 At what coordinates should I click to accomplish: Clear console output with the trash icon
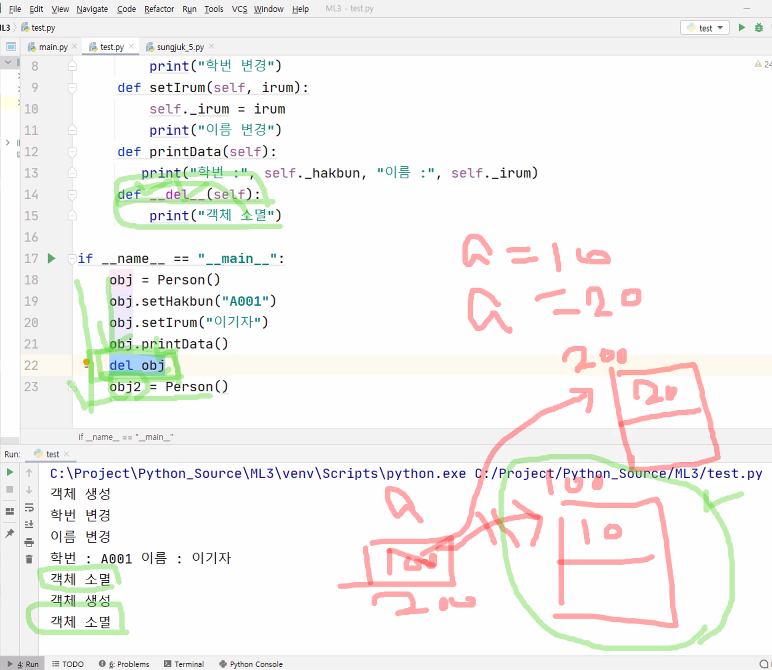coord(29,559)
